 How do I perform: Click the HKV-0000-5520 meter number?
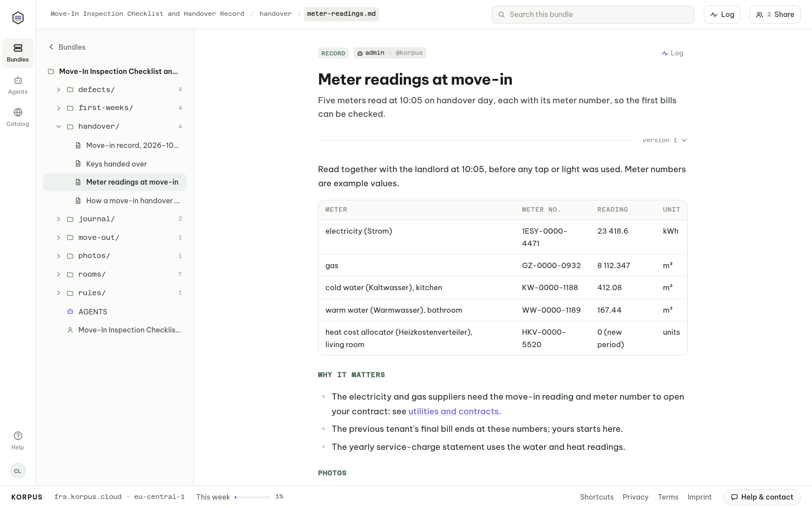(x=544, y=338)
